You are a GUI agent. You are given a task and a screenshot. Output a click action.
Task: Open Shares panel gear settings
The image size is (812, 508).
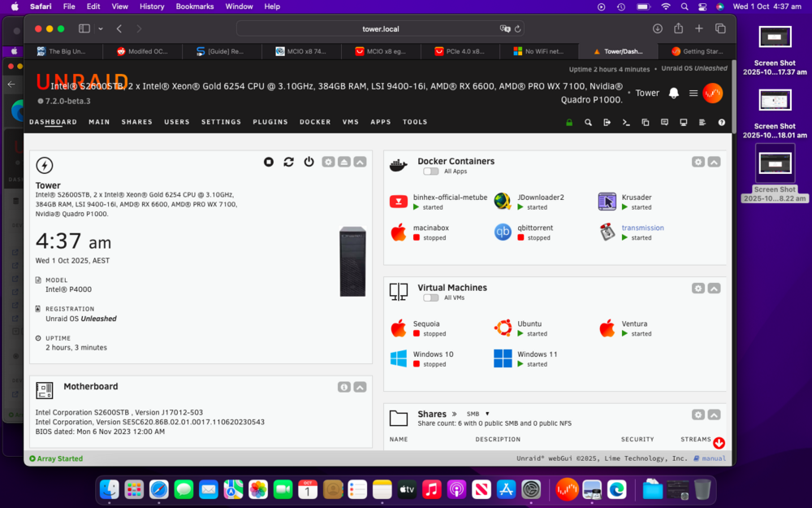click(x=698, y=415)
